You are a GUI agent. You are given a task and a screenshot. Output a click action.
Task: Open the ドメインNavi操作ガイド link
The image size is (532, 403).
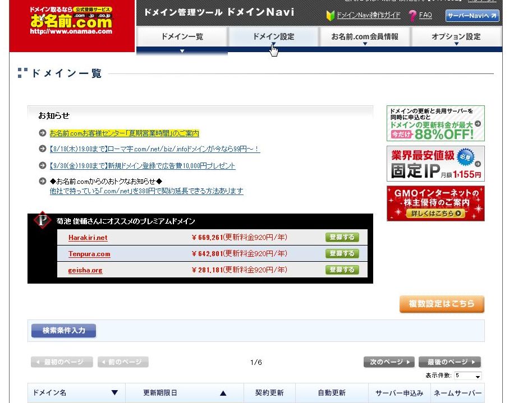369,15
